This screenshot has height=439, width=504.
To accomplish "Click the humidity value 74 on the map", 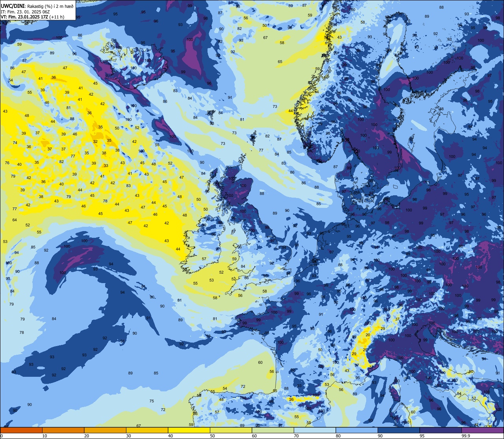I will pos(15,143).
